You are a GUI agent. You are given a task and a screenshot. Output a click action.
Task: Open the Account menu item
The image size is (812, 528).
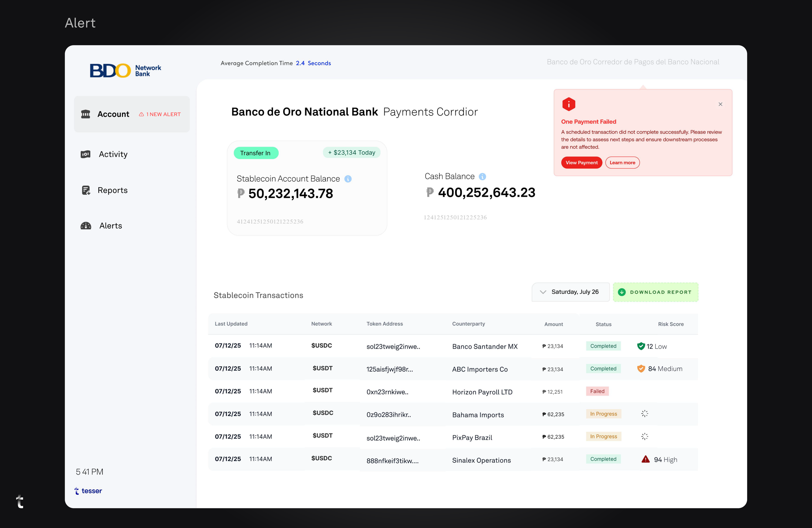click(x=132, y=114)
